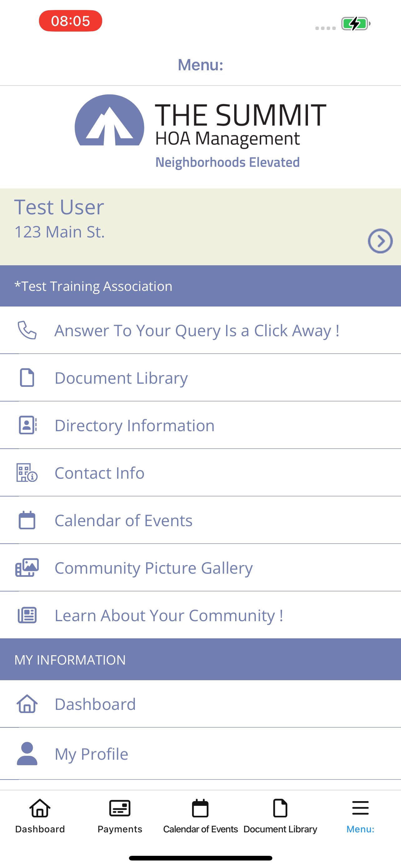Tap the Menu: hamburger tab

(360, 816)
